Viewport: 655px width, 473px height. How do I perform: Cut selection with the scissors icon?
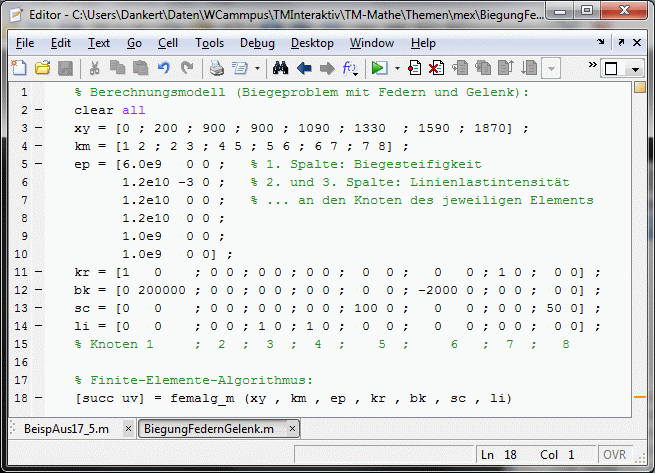click(x=94, y=68)
